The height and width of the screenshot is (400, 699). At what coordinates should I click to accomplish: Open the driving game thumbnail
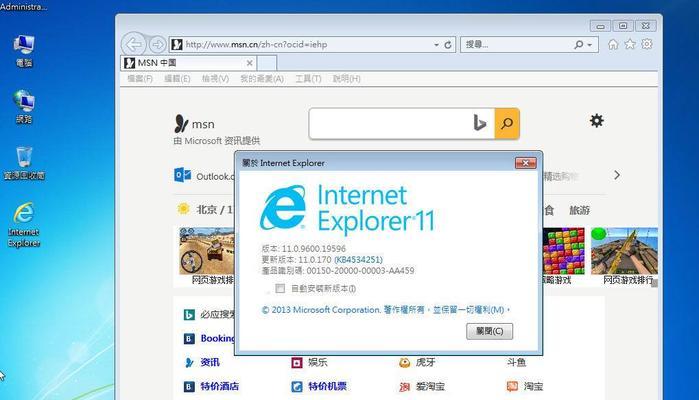tap(206, 251)
